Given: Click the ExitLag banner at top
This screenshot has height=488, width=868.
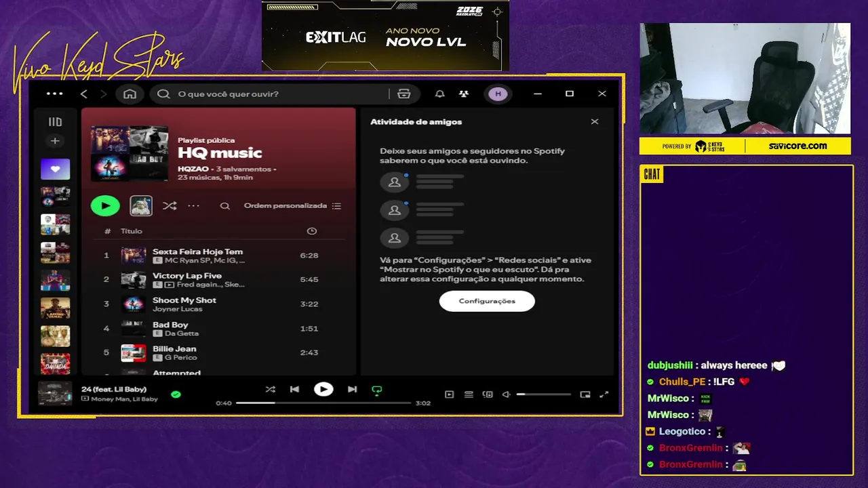Looking at the screenshot, I should click(385, 35).
